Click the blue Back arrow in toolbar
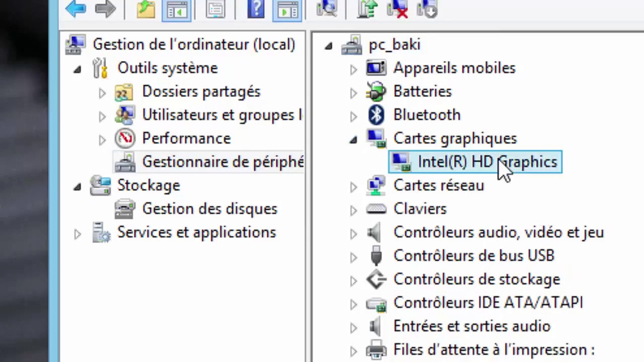 [x=76, y=9]
